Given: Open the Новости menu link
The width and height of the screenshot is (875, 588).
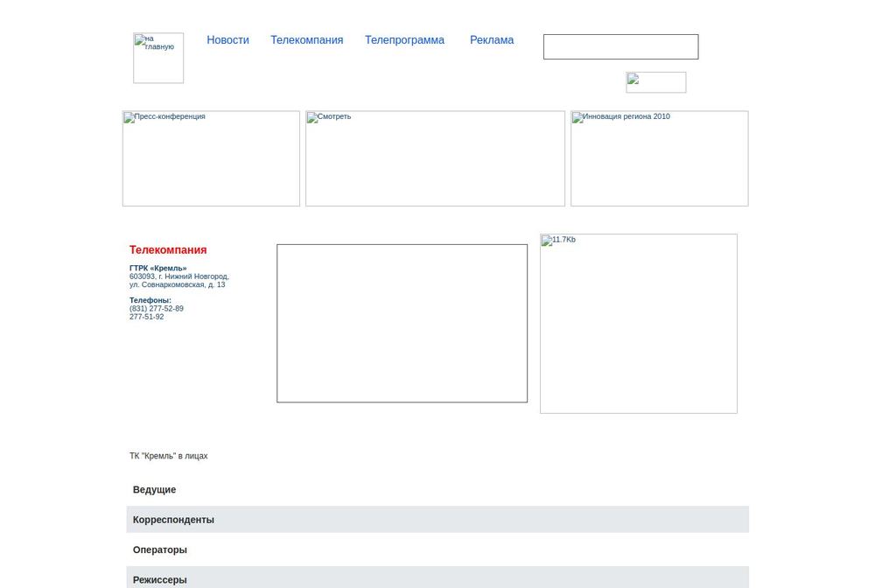Looking at the screenshot, I should (227, 40).
